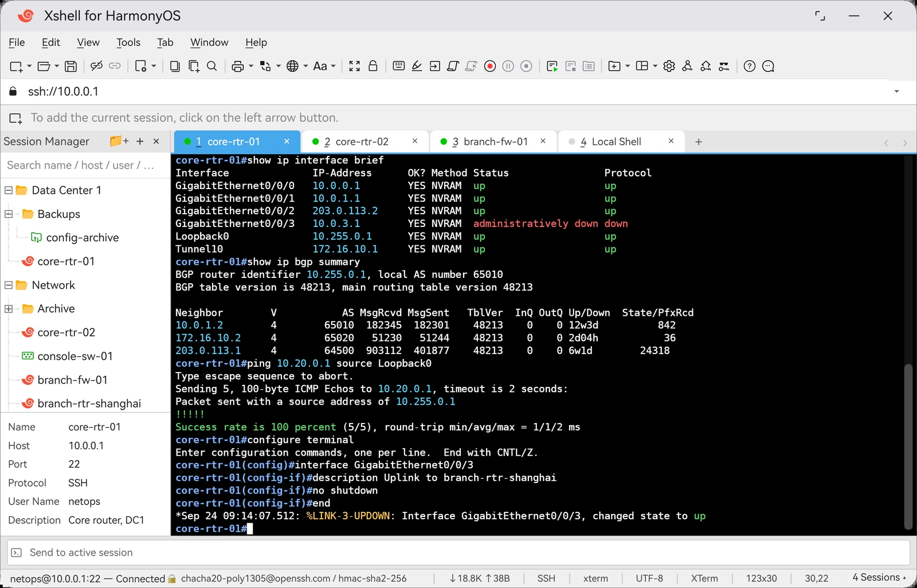Click the Disconnect broken-link icon

click(96, 66)
